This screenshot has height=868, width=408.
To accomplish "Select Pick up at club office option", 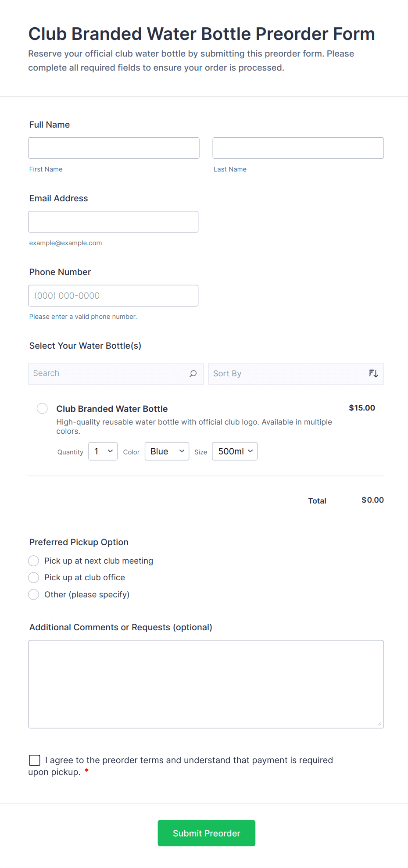I will pyautogui.click(x=34, y=578).
